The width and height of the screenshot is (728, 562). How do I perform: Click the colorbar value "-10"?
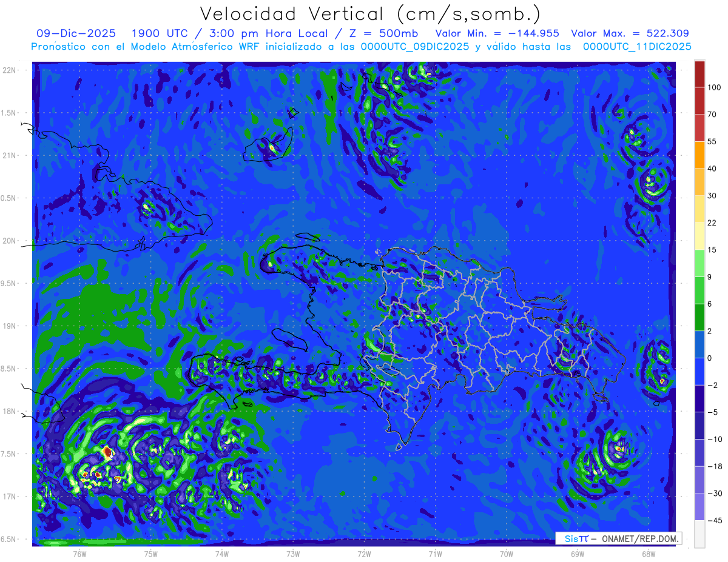pos(714,439)
